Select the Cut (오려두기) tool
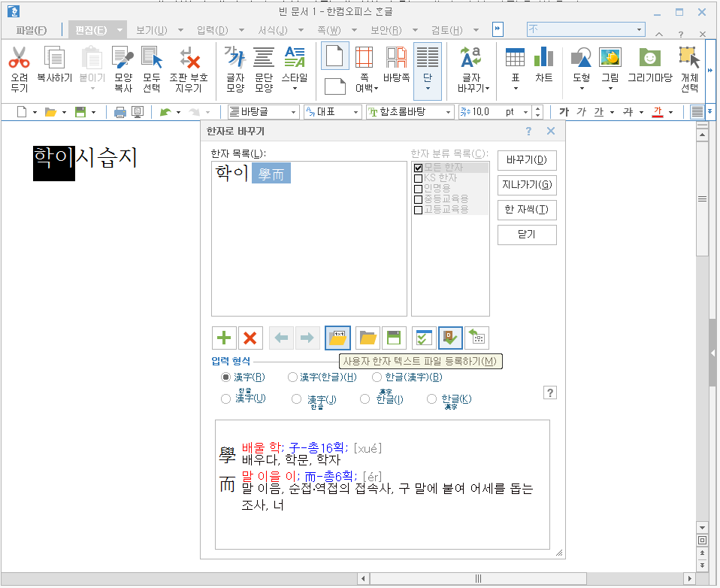Screen dimensions: 720x588 (x=19, y=66)
